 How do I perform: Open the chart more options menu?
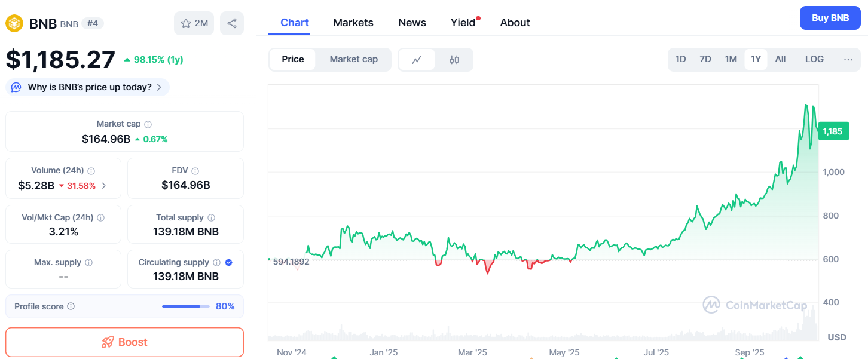pyautogui.click(x=848, y=59)
